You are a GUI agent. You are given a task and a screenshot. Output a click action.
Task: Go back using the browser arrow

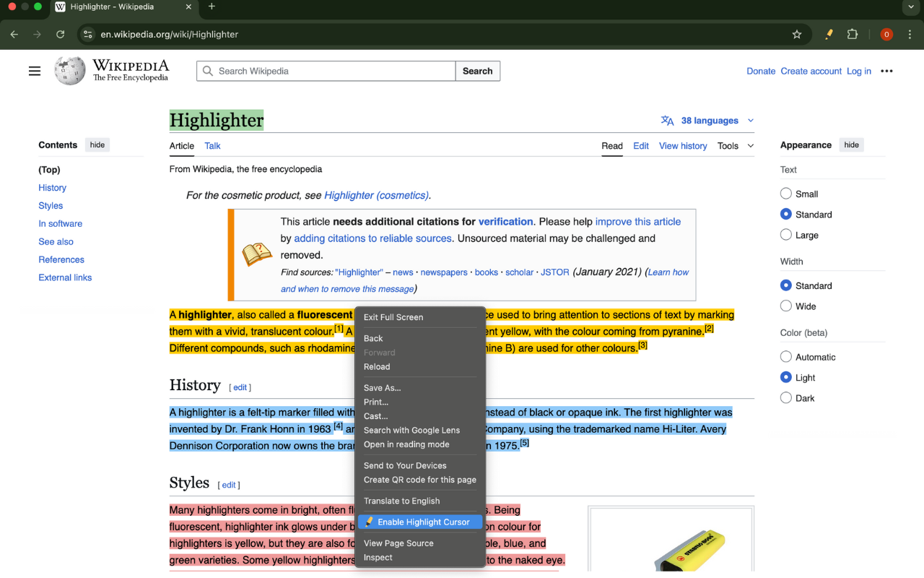(x=14, y=34)
